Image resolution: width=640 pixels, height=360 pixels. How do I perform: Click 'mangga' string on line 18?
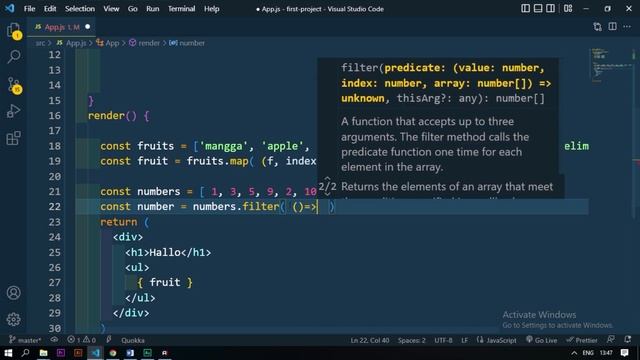point(223,146)
